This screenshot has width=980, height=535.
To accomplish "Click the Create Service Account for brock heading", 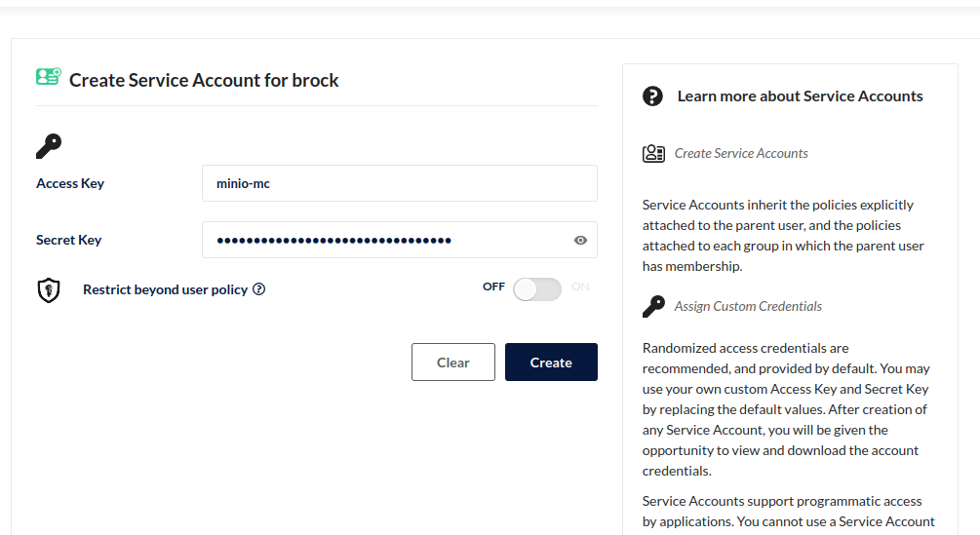I will (204, 81).
